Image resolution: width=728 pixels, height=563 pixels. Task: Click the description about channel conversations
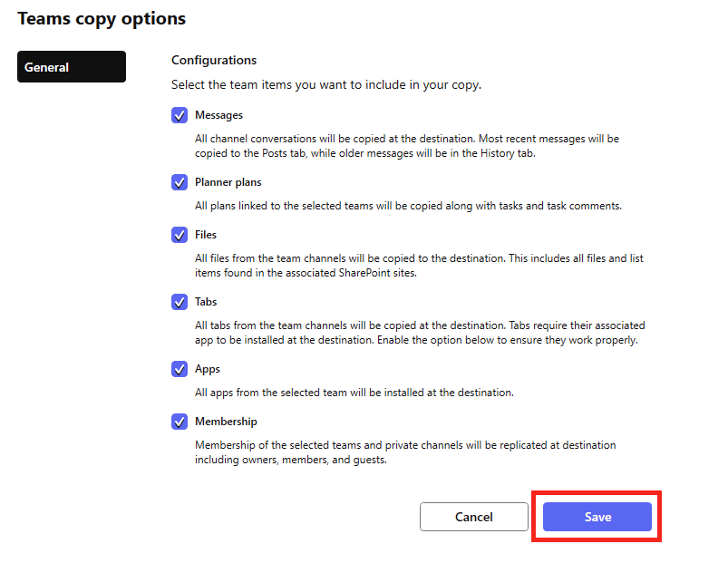[407, 146]
